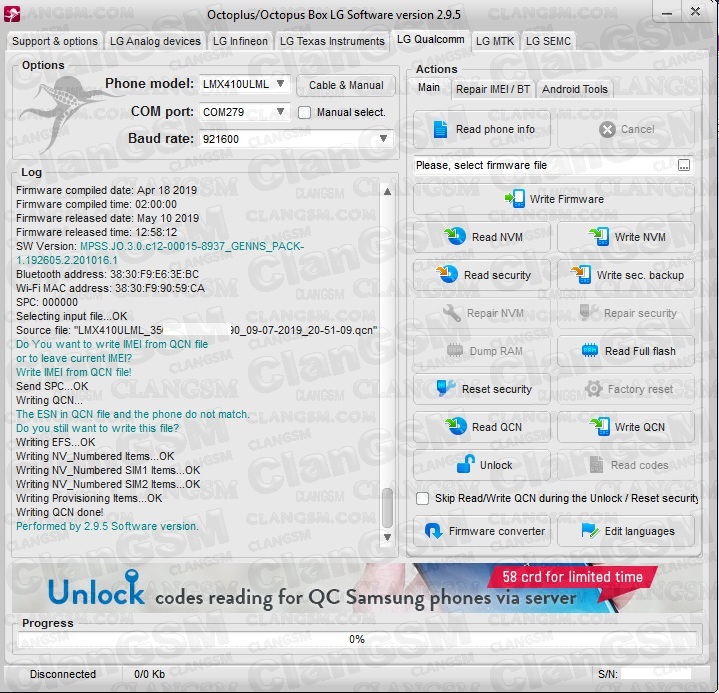The width and height of the screenshot is (719, 693).
Task: Click the Read phone info button label
Action: pos(495,129)
